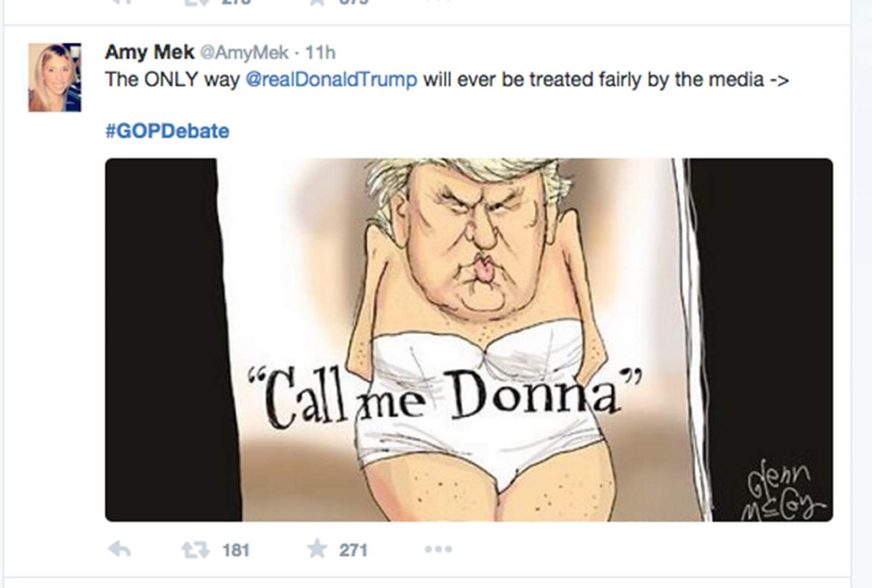Click the 181 retweet count
The height and width of the screenshot is (588, 872).
coord(236,550)
